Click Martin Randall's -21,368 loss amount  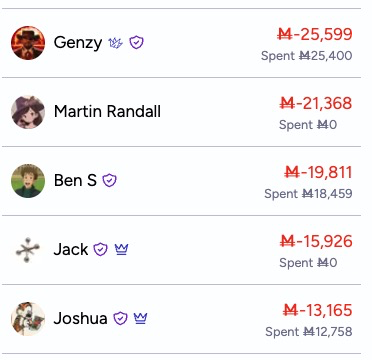316,103
